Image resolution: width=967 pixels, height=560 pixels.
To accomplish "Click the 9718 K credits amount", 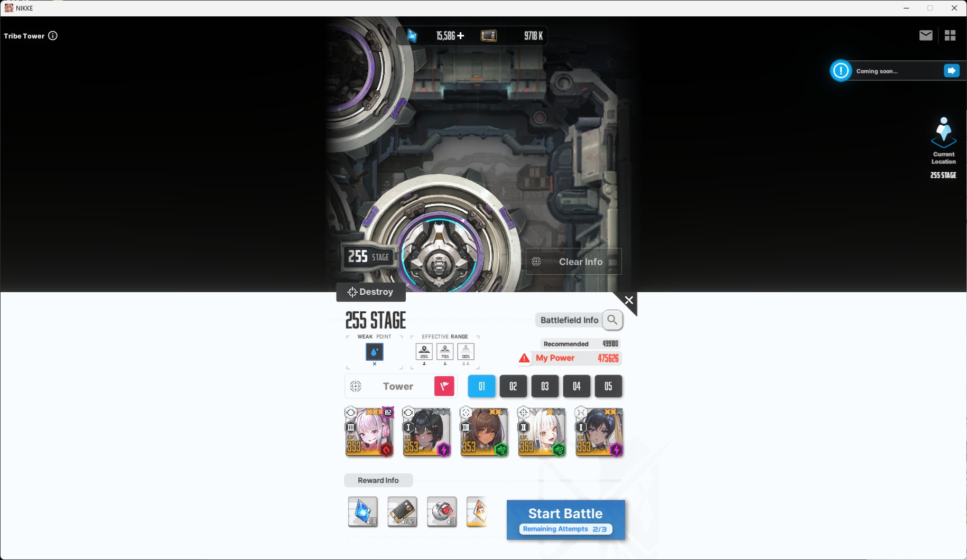I will [x=534, y=35].
